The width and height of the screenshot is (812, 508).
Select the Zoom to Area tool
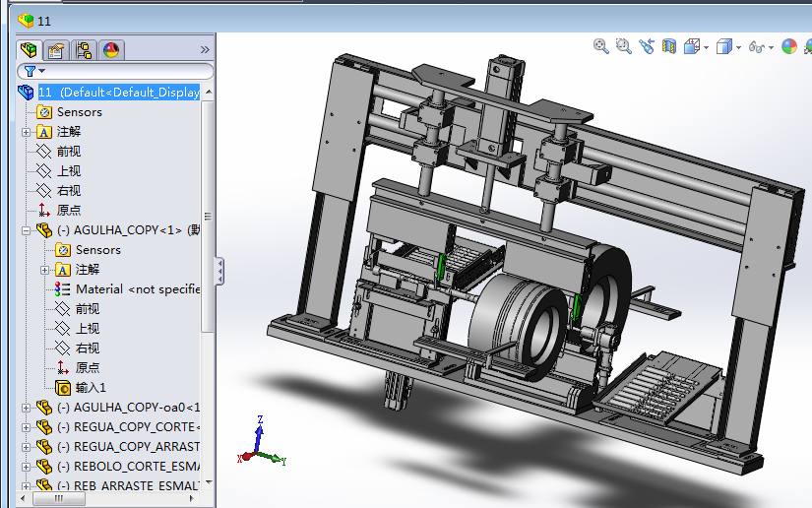tap(623, 46)
